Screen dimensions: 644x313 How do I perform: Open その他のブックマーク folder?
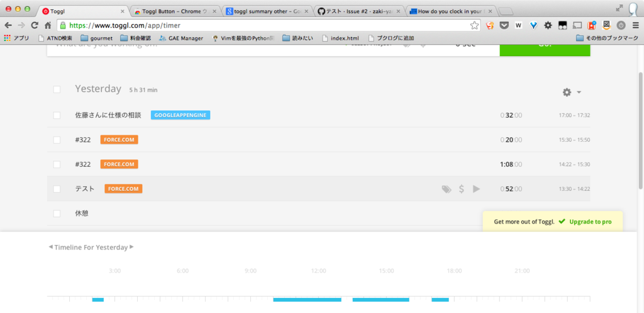607,38
